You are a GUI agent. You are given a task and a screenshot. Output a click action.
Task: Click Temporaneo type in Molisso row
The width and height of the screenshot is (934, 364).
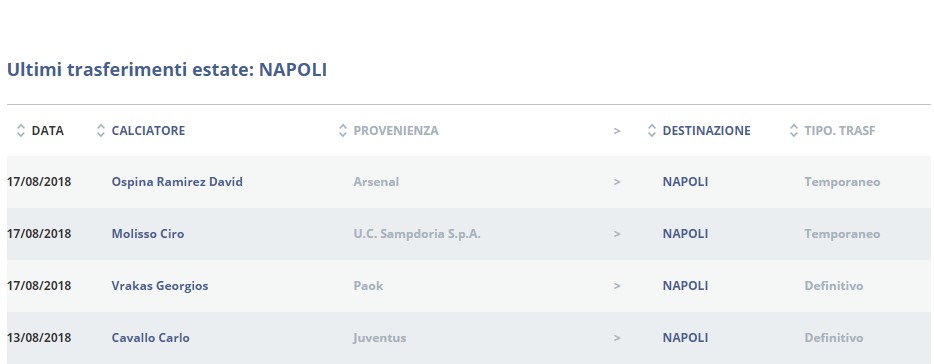pyautogui.click(x=842, y=234)
